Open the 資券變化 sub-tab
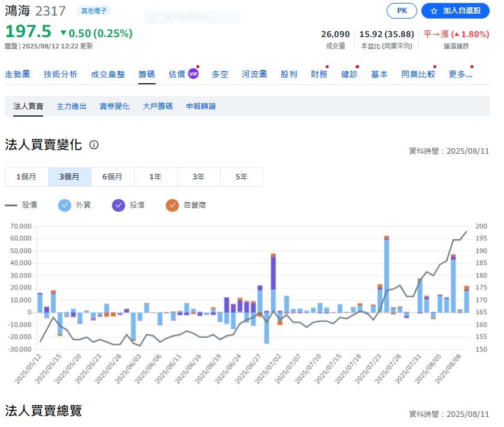 (x=114, y=106)
